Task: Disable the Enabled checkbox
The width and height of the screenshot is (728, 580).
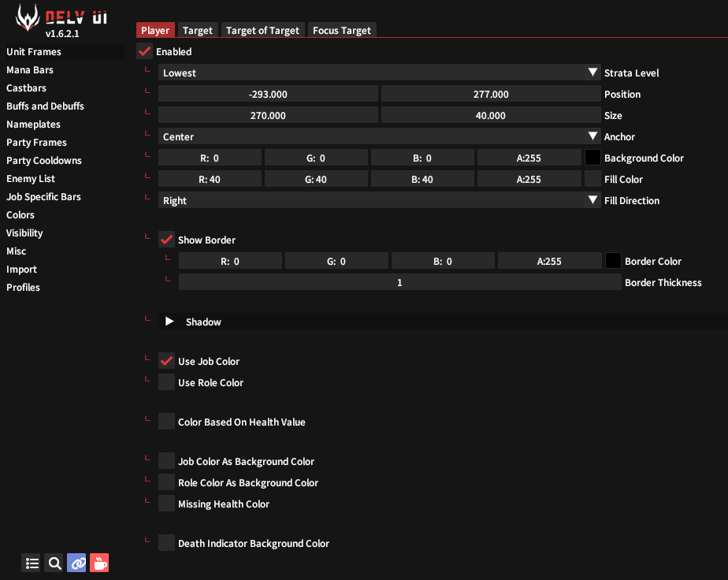Action: coord(144,51)
